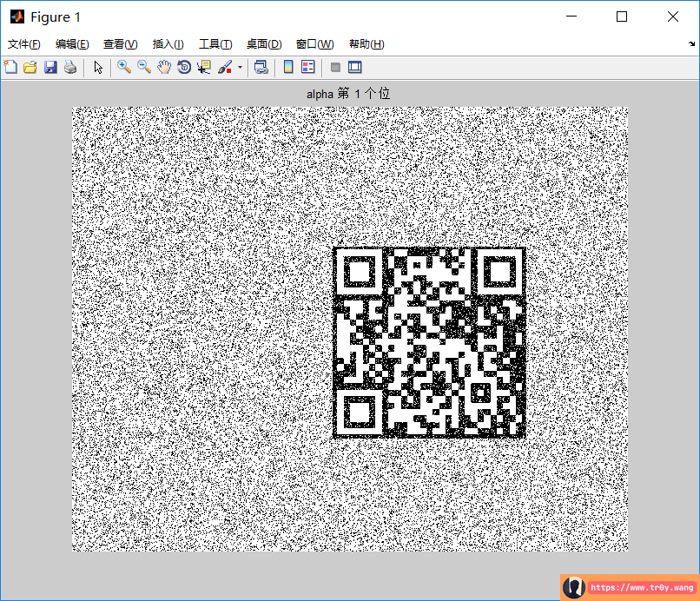
Task: Insert a colorbar using the toolbar icon
Action: tap(288, 67)
